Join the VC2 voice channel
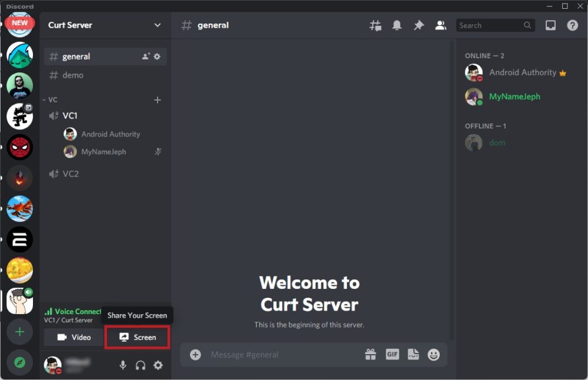 105,174
